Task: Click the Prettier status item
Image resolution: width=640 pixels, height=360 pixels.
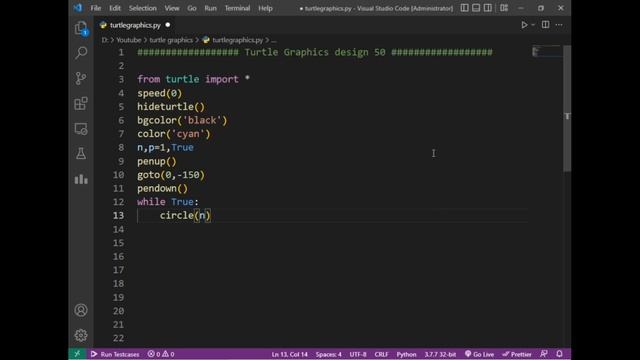Action: tap(517, 354)
